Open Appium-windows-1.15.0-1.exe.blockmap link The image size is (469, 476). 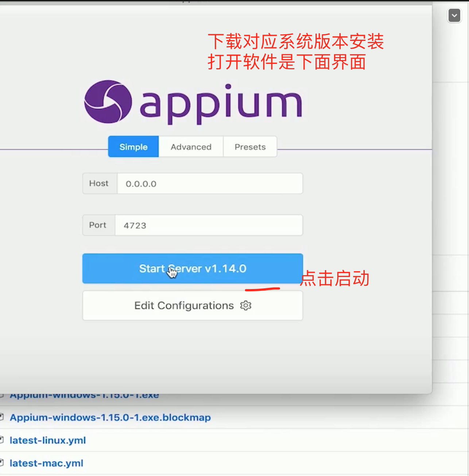[110, 417]
